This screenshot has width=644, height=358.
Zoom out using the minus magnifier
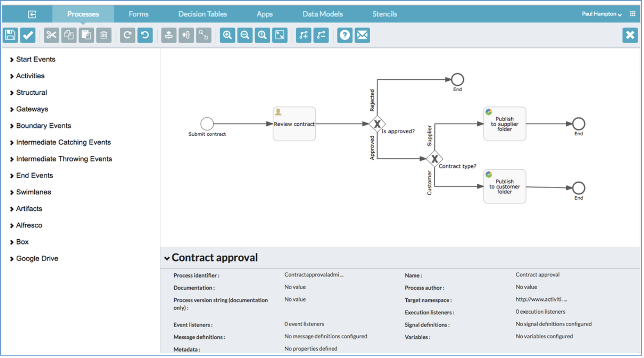pyautogui.click(x=245, y=35)
